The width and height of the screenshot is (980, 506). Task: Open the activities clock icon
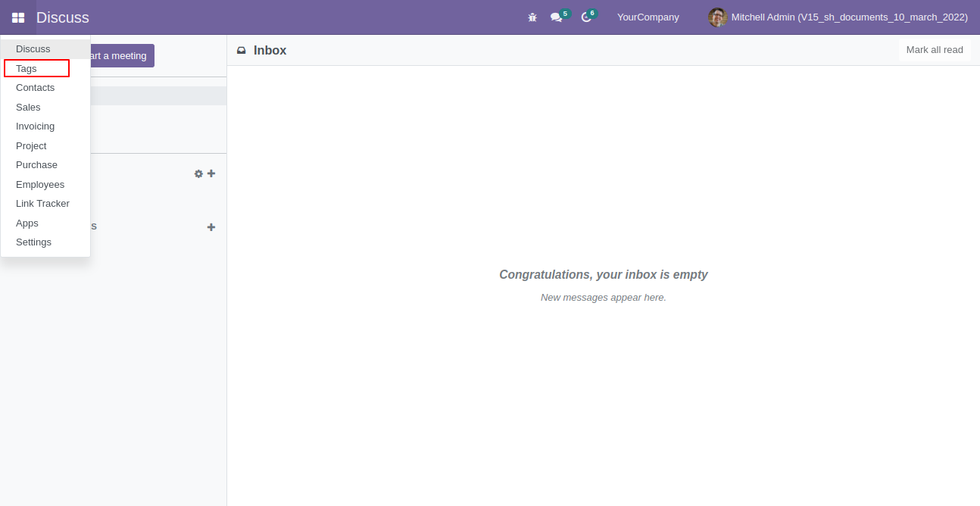(586, 17)
